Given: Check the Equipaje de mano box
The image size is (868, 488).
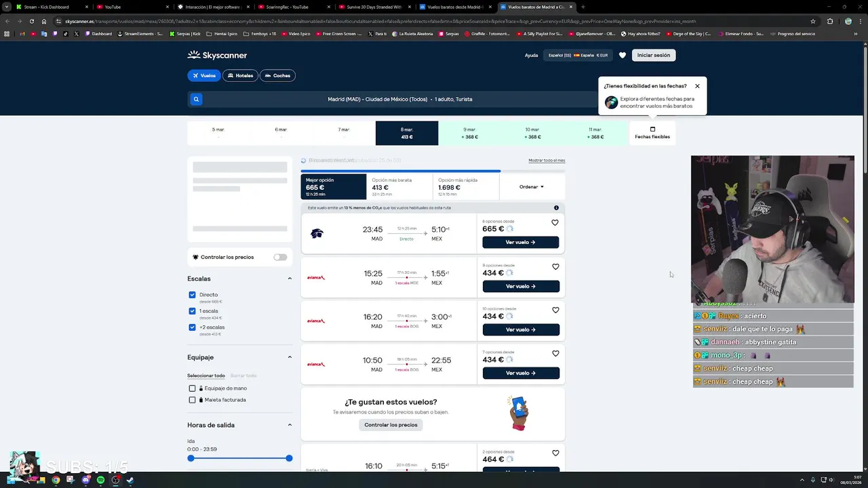Looking at the screenshot, I should pyautogui.click(x=192, y=388).
